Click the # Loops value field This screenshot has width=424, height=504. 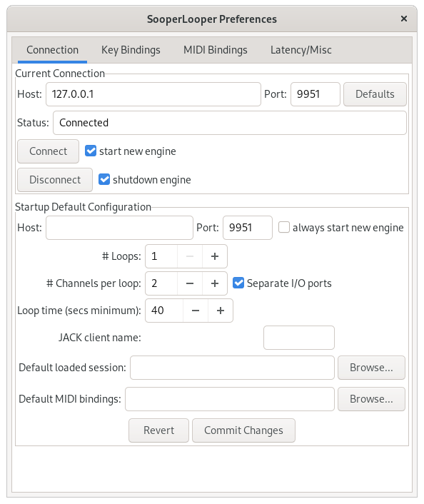(161, 256)
